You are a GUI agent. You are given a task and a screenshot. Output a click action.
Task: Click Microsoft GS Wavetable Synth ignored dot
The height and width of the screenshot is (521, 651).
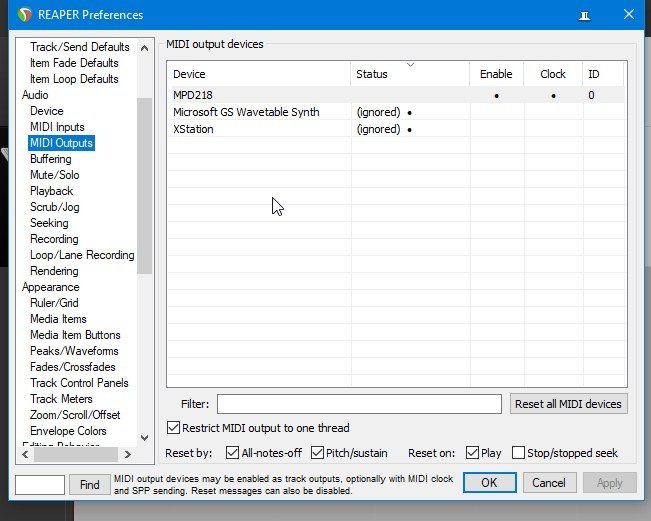tap(410, 113)
